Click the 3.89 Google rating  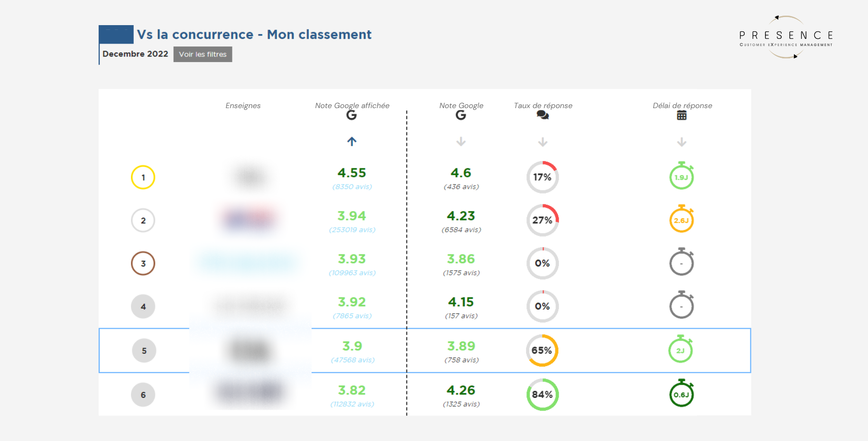click(x=461, y=347)
